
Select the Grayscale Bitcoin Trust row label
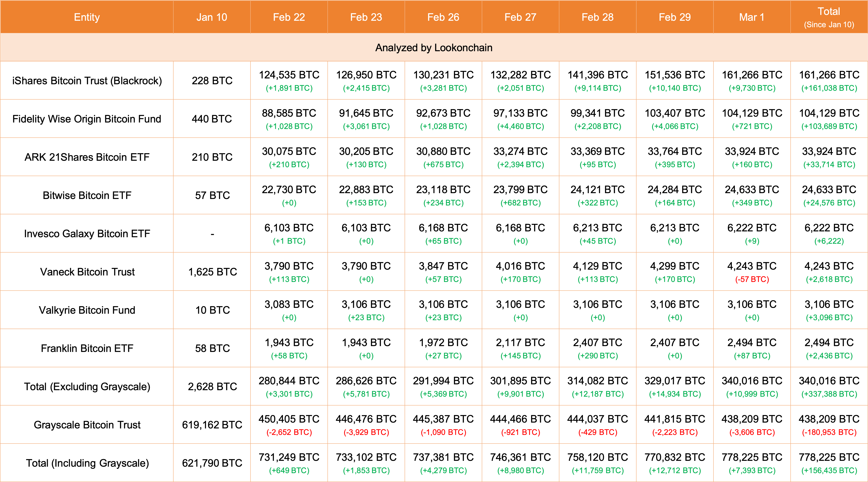[87, 425]
